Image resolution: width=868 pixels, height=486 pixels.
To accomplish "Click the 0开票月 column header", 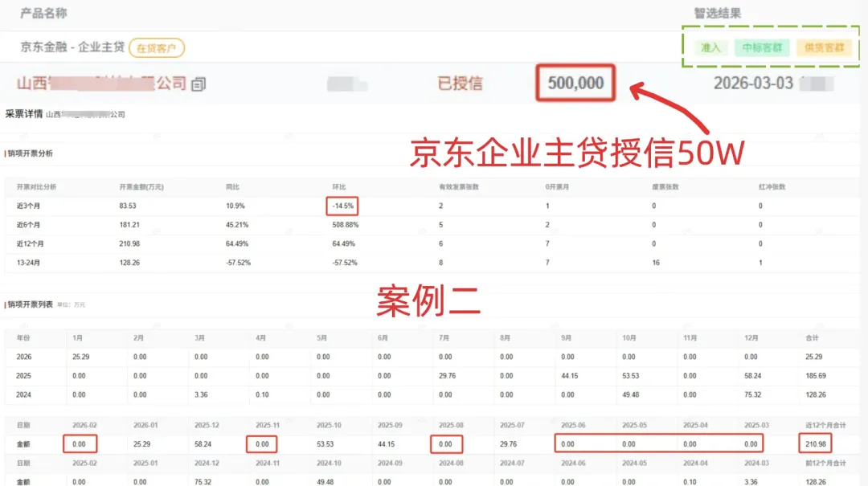I will click(x=557, y=187).
